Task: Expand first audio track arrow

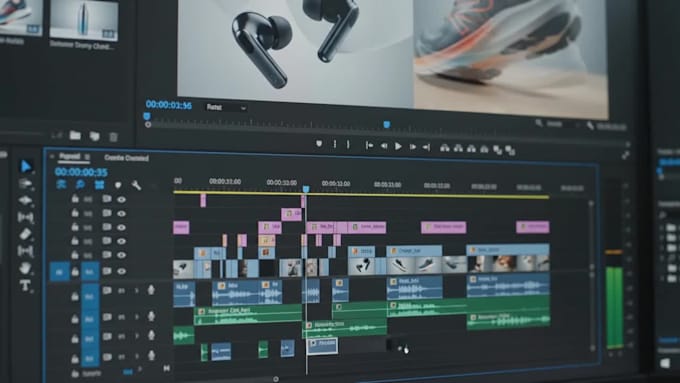Action: (137, 291)
